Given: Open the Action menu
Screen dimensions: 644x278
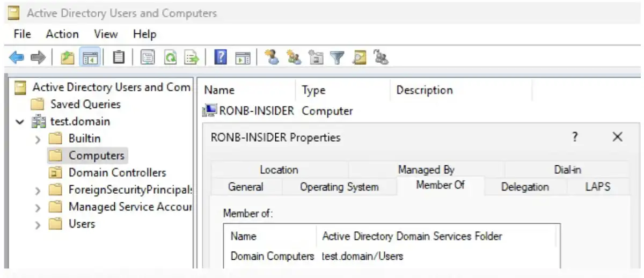Looking at the screenshot, I should [62, 34].
